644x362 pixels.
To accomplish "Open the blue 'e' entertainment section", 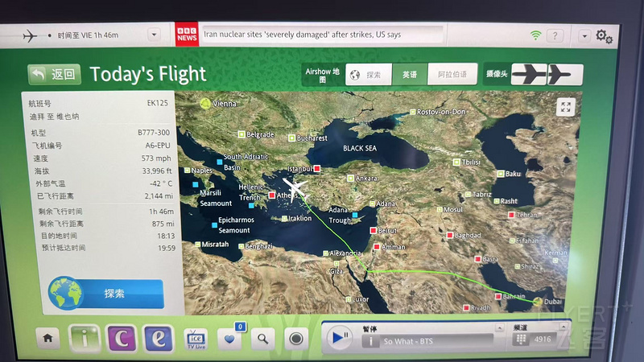I will (159, 339).
